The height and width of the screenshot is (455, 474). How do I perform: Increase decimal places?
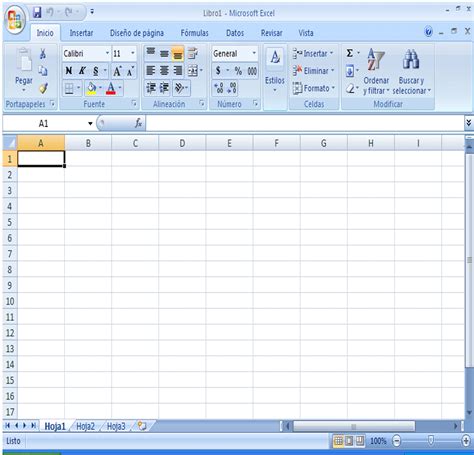tap(219, 88)
